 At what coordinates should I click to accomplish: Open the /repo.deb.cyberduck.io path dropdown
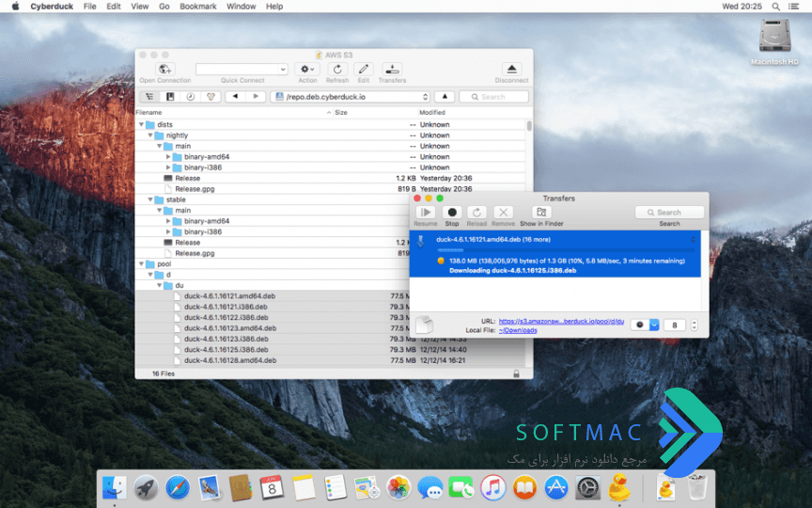click(x=350, y=97)
